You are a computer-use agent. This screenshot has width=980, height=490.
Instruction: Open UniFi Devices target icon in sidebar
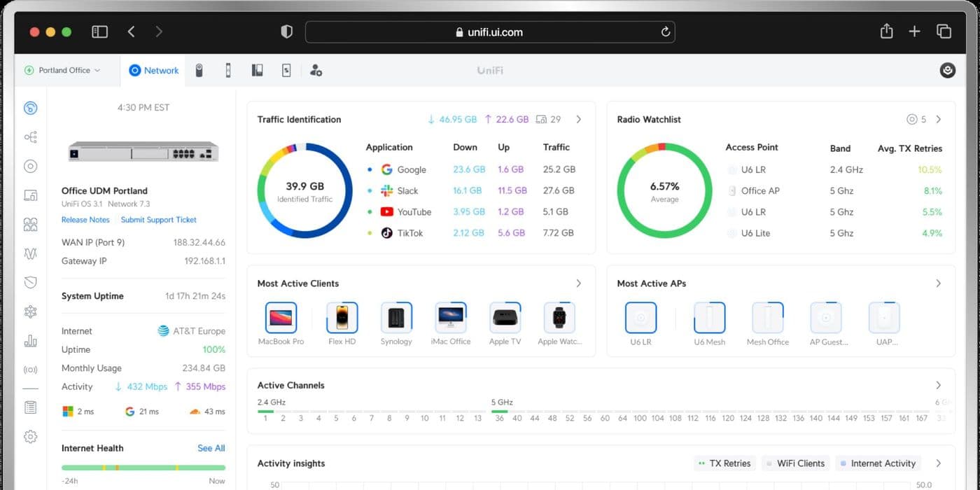[x=30, y=167]
